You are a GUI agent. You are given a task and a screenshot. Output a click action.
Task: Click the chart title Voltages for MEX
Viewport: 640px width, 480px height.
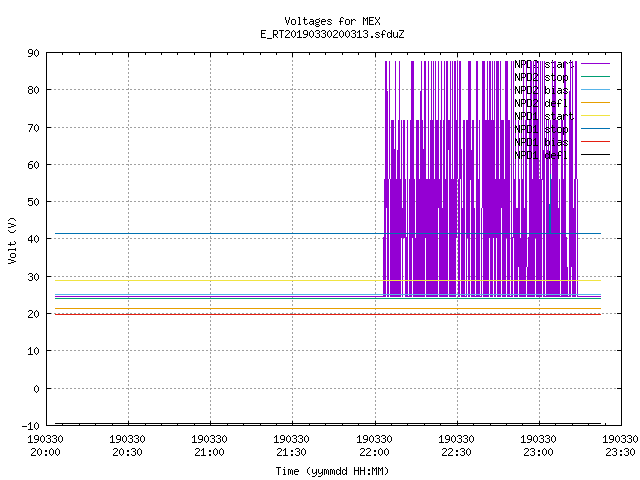coord(332,21)
